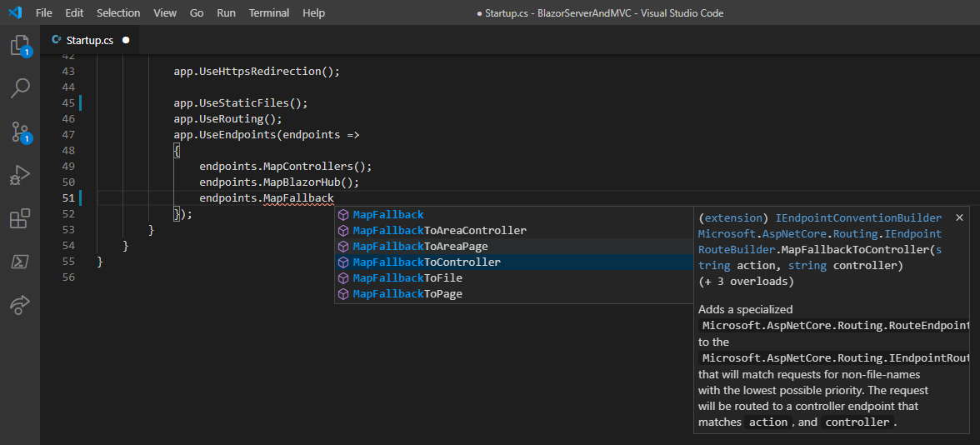Click the '(+ 3 overloads)' text
The width and height of the screenshot is (980, 445).
click(x=747, y=282)
